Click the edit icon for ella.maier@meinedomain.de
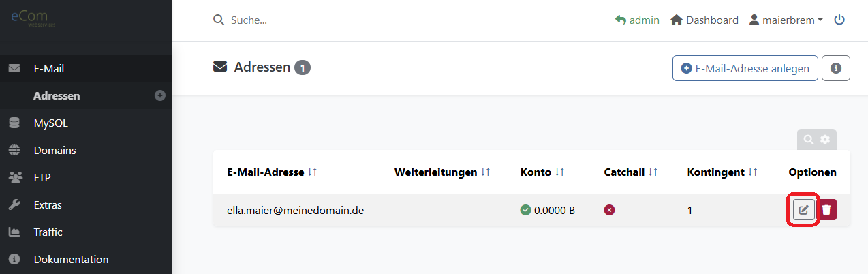This screenshot has height=274, width=868. (803, 209)
